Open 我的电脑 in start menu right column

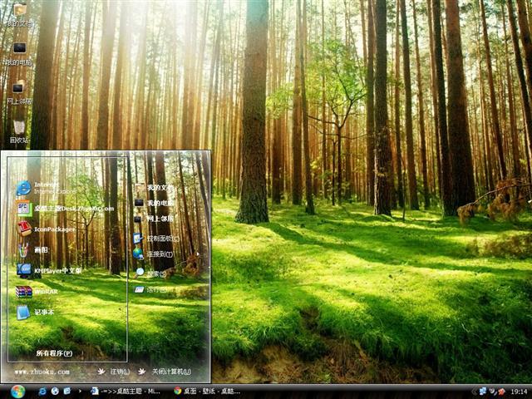click(153, 203)
